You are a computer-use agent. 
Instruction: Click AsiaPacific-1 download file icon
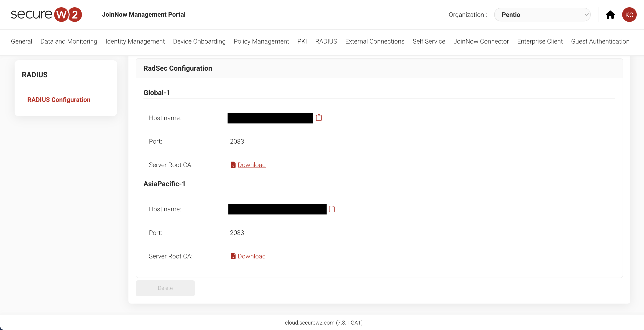tap(233, 256)
